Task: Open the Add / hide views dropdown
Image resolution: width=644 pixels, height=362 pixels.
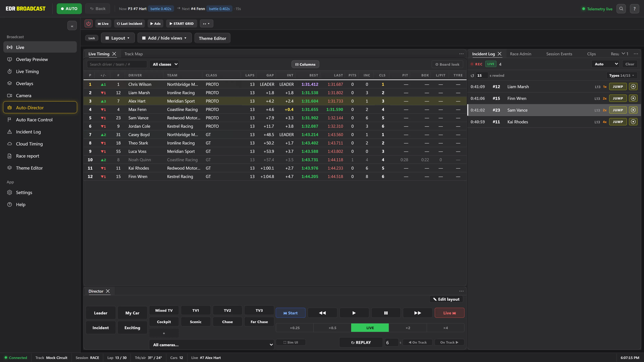Action: point(165,38)
